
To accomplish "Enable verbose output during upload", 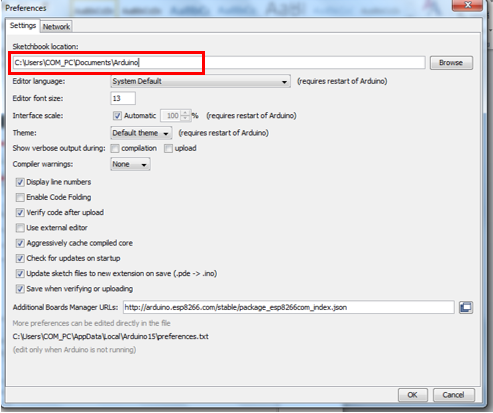I will [168, 148].
